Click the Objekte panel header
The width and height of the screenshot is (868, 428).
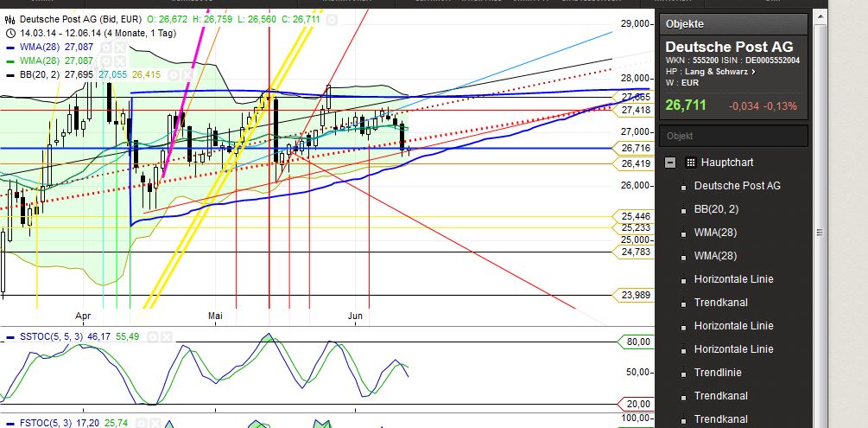pyautogui.click(x=733, y=24)
